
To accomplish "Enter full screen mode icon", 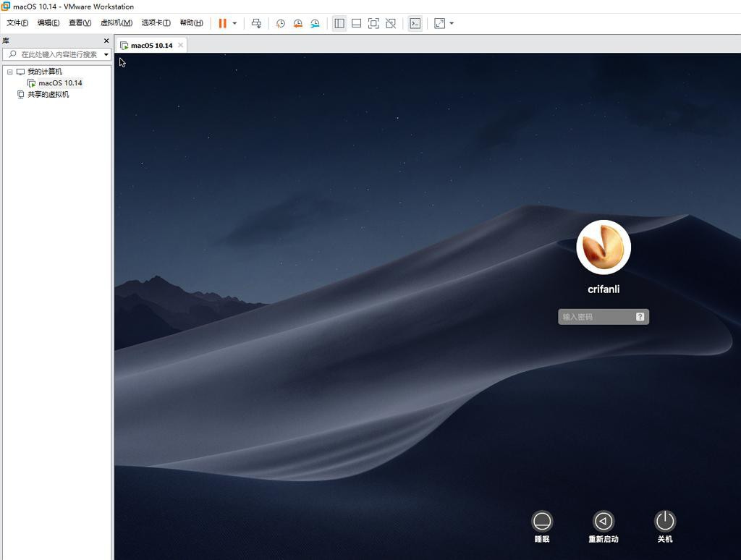I will point(373,23).
